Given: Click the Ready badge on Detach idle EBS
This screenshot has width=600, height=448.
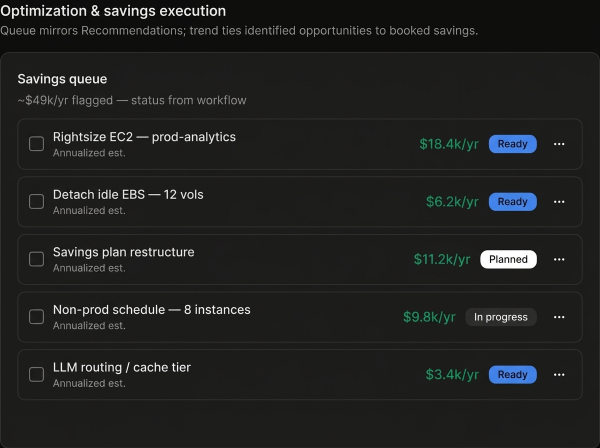Looking at the screenshot, I should tap(512, 202).
